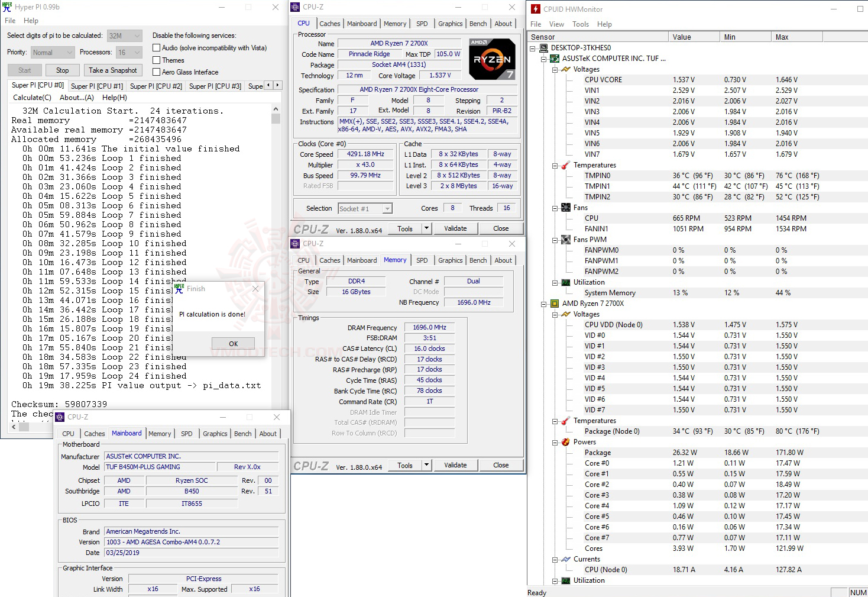Collapse the Fans PWM node
Screen dimensions: 868x597
(555, 240)
